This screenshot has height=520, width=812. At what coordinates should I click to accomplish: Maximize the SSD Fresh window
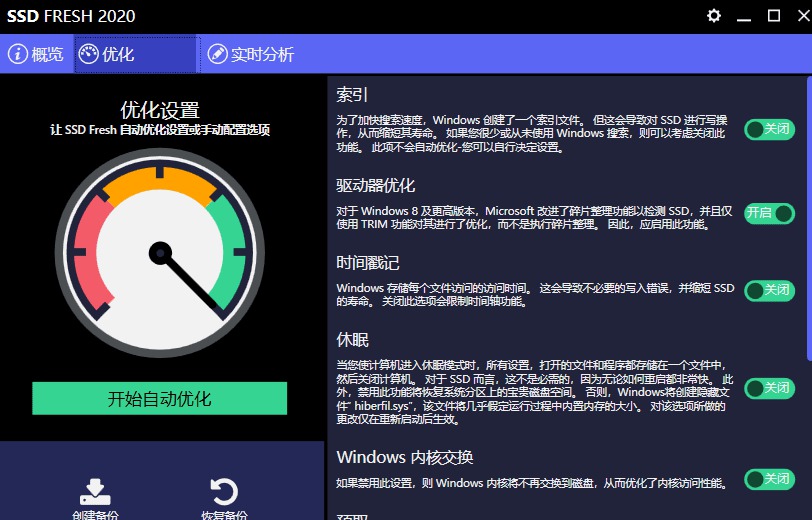point(774,16)
